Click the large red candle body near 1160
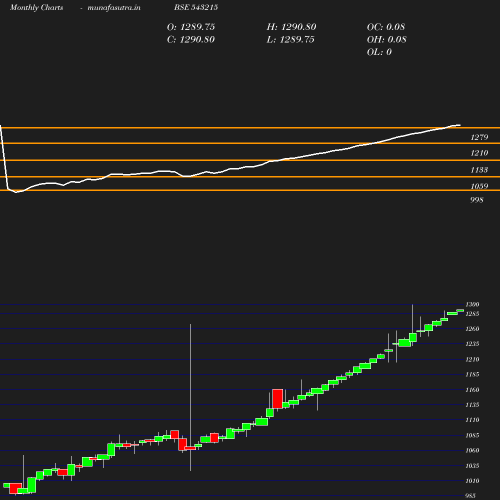This screenshot has height=500, width=500. (277, 399)
